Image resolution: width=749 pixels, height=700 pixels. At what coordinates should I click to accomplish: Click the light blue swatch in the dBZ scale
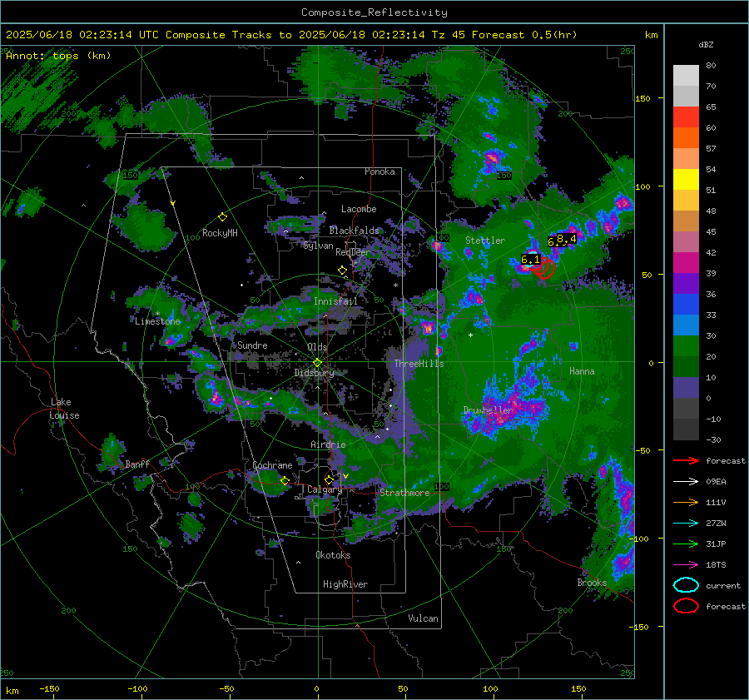686,325
